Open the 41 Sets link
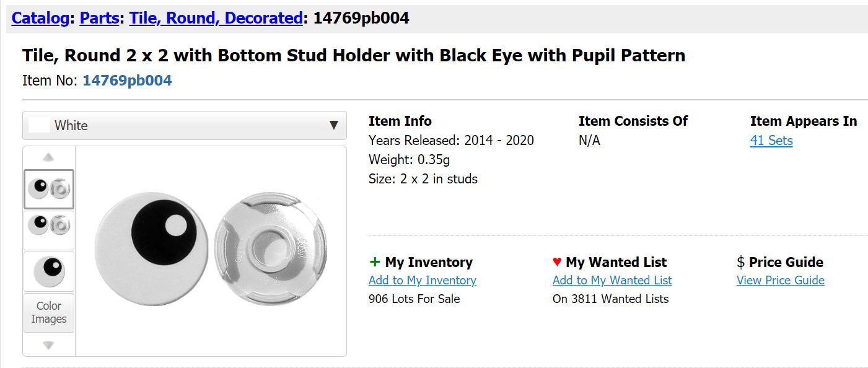Viewport: 868px width, 368px height. [x=771, y=141]
